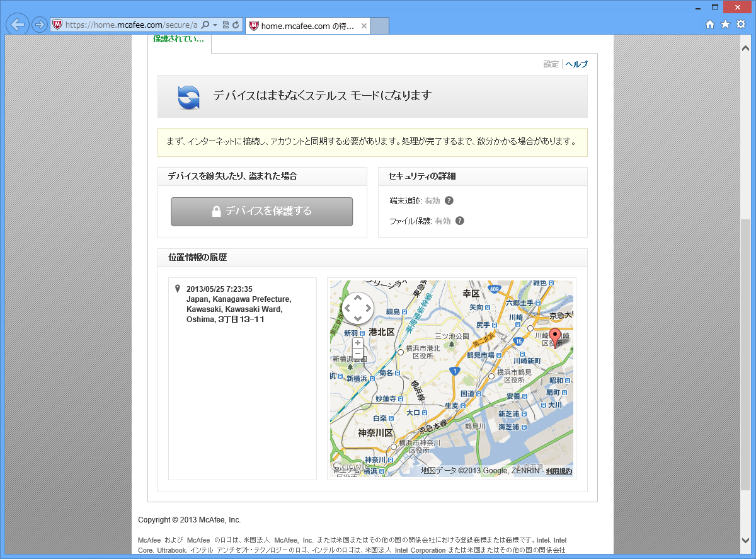Zoom out the map with minus button
This screenshot has width=756, height=559.
click(x=358, y=354)
